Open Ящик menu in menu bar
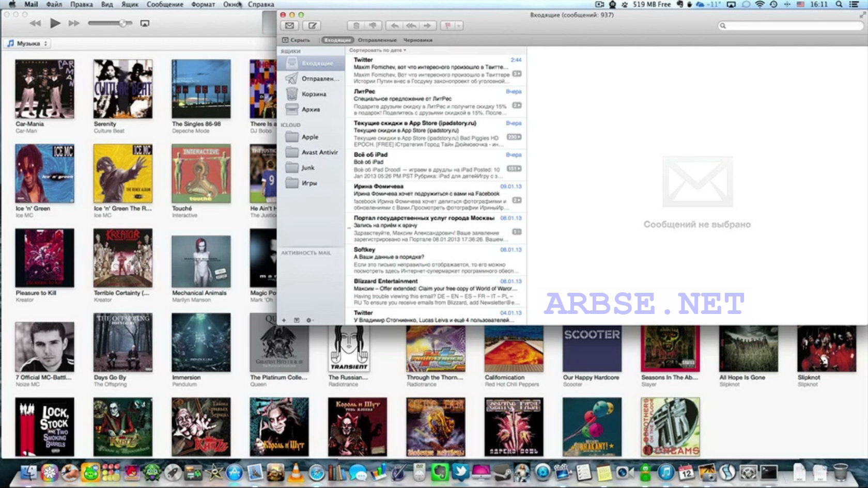Image resolution: width=868 pixels, height=488 pixels. coord(130,4)
